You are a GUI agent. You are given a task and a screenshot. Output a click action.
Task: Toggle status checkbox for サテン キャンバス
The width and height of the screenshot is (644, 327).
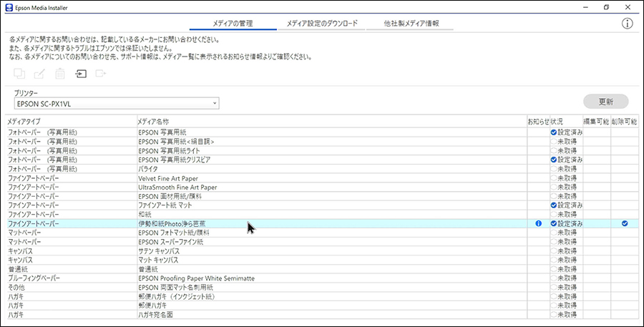(x=554, y=250)
